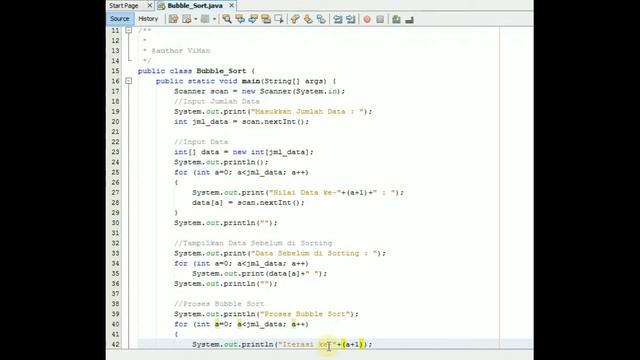This screenshot has width=640, height=360.
Task: Toggle Rectangular Selection icon
Action: [279, 19]
